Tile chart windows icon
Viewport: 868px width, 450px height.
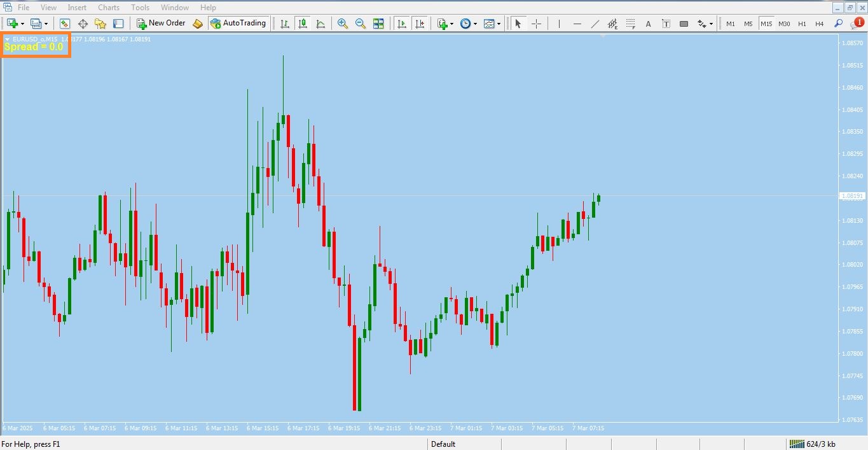pyautogui.click(x=378, y=24)
